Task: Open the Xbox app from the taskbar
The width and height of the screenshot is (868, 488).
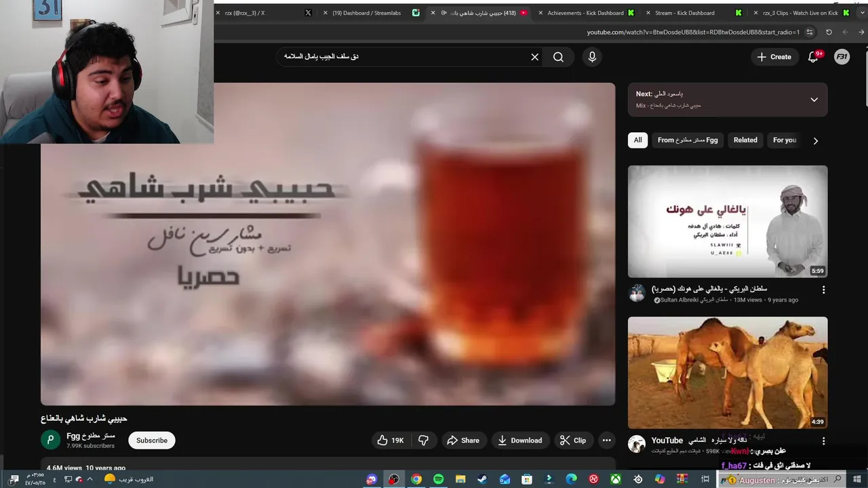Action: (616, 479)
